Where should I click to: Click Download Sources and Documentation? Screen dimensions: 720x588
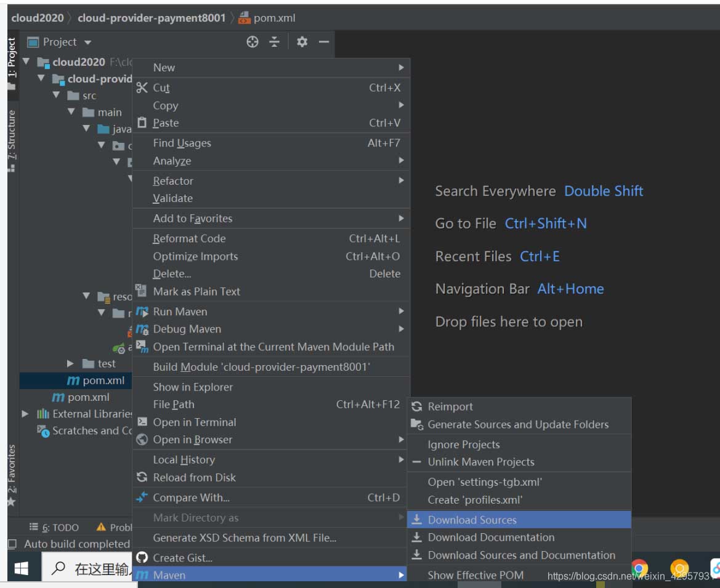click(519, 555)
